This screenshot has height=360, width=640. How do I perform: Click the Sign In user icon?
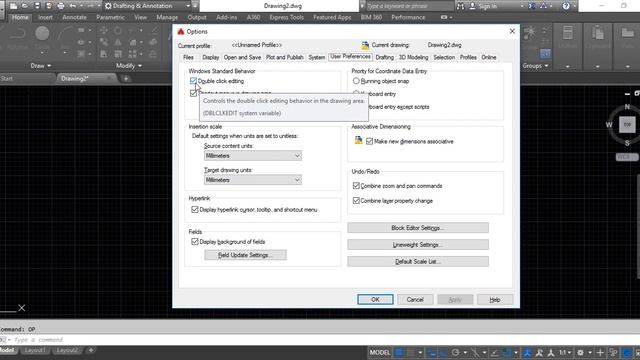pos(473,6)
